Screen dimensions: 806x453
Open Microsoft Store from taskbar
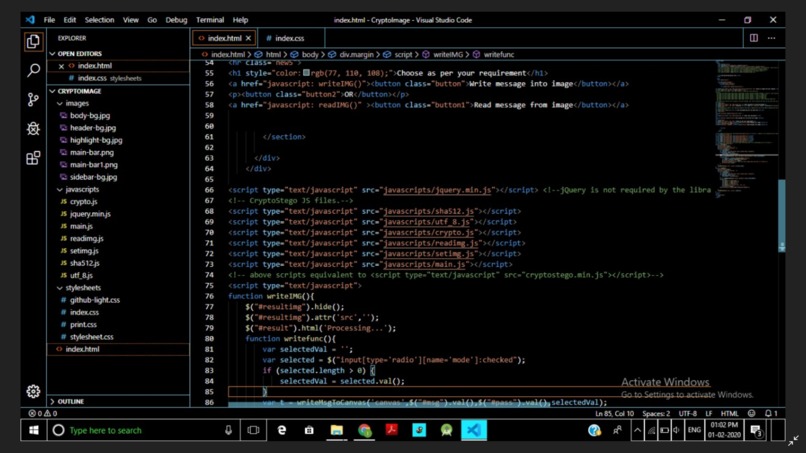309,430
